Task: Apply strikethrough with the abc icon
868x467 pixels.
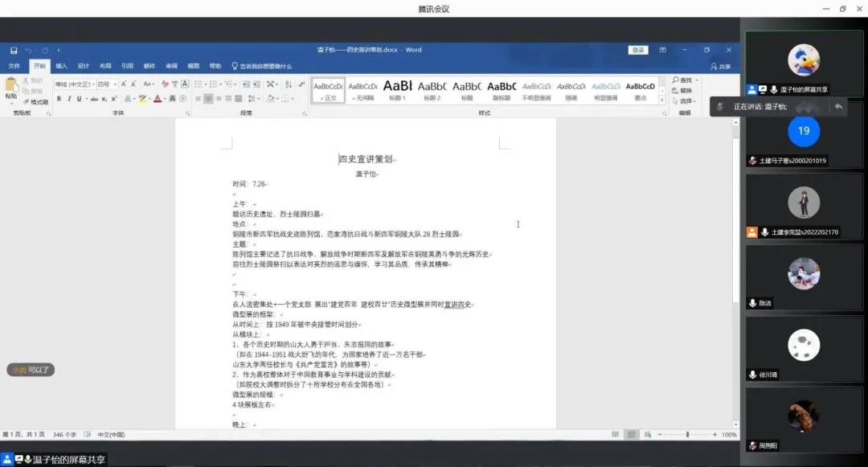Action: click(x=94, y=99)
